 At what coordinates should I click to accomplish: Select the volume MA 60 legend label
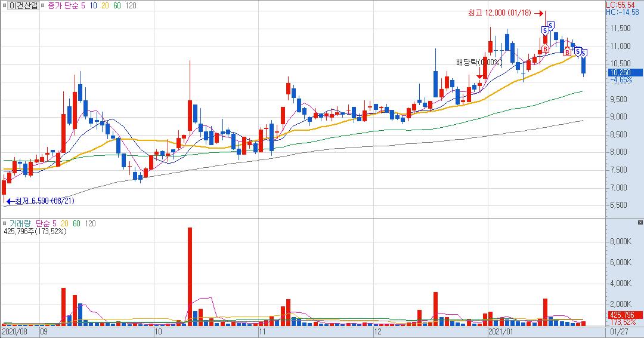pos(76,223)
